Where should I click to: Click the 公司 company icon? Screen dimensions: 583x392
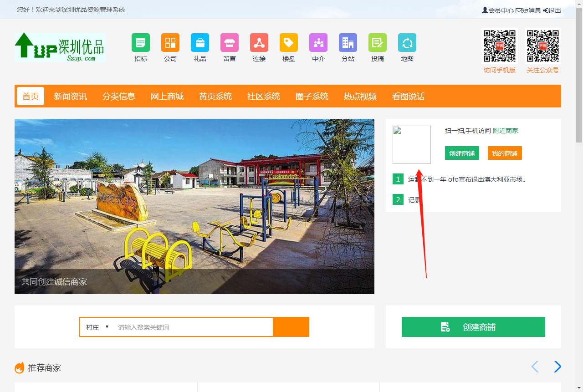170,43
